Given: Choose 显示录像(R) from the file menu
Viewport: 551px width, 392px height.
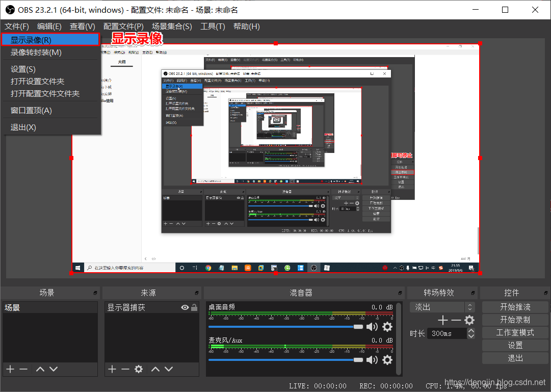Looking at the screenshot, I should [x=50, y=40].
